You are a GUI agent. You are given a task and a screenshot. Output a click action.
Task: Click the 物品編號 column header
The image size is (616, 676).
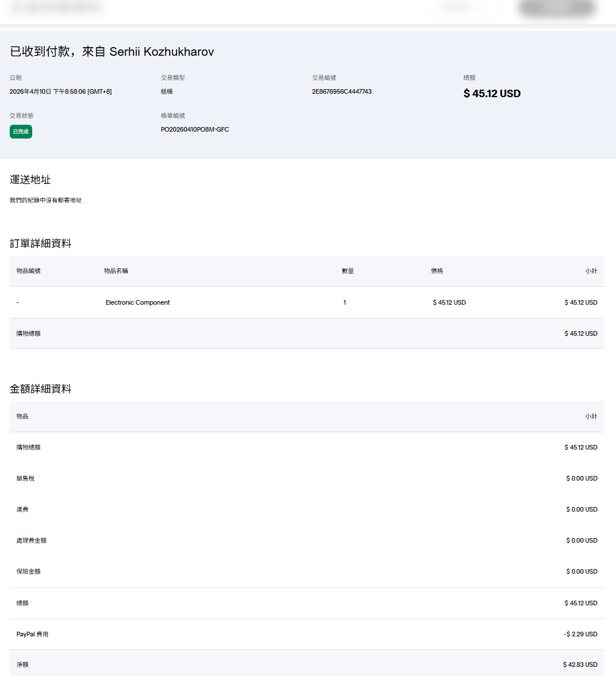[28, 271]
